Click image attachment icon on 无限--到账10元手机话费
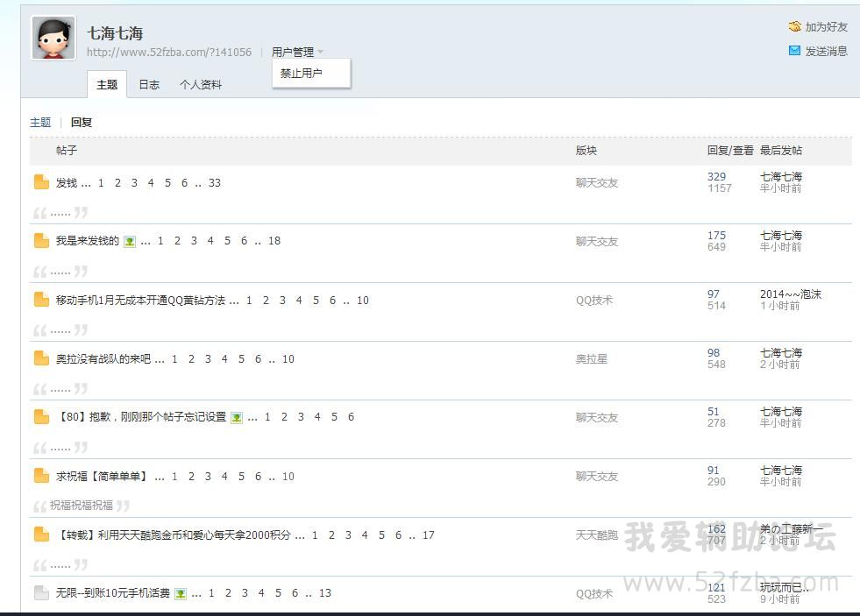This screenshot has width=860, height=616. click(x=181, y=593)
